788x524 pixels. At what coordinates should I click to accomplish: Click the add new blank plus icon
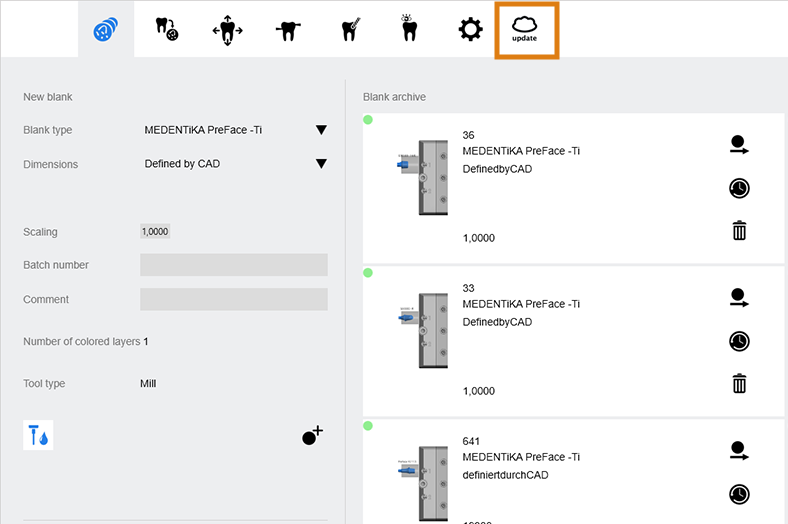pyautogui.click(x=312, y=436)
